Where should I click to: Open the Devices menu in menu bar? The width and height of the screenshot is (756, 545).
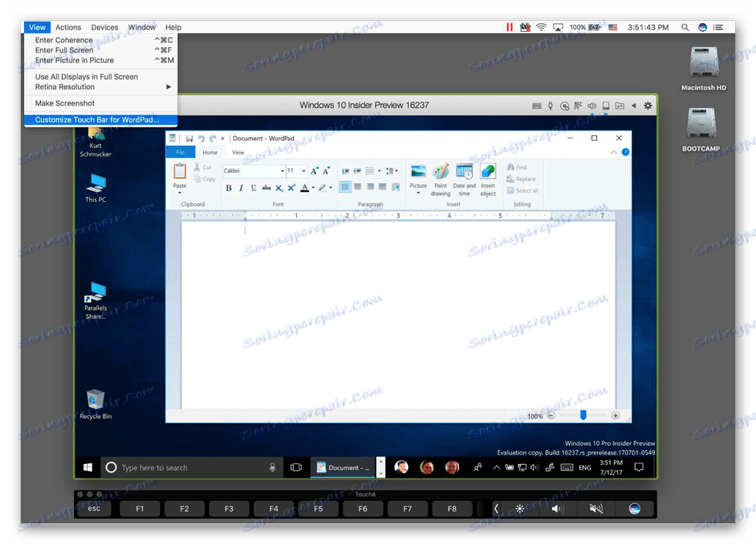(105, 28)
